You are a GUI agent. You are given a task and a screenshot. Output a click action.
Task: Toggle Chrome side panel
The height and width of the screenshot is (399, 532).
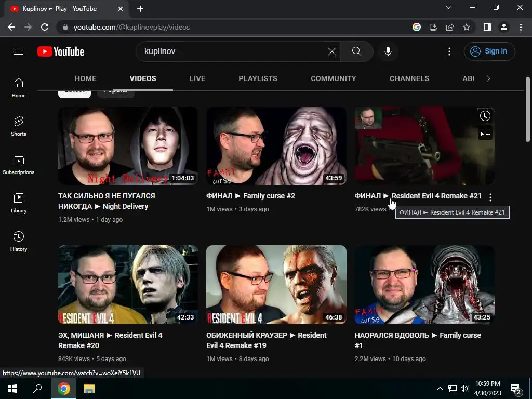click(487, 27)
